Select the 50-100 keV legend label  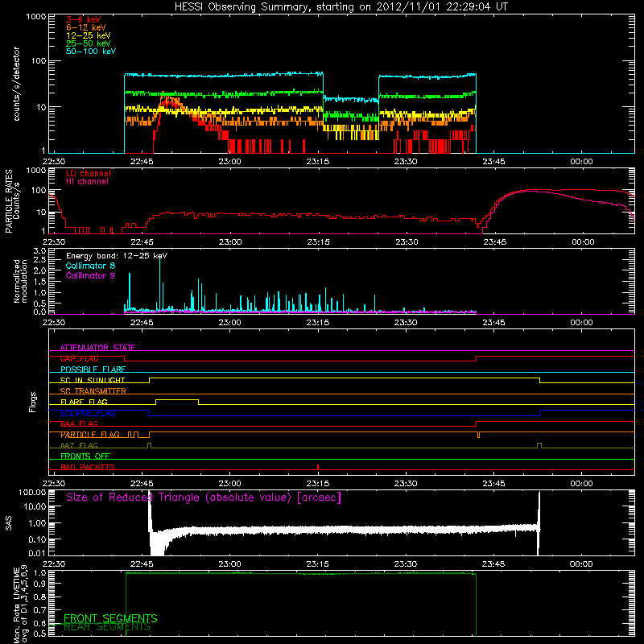(x=91, y=52)
